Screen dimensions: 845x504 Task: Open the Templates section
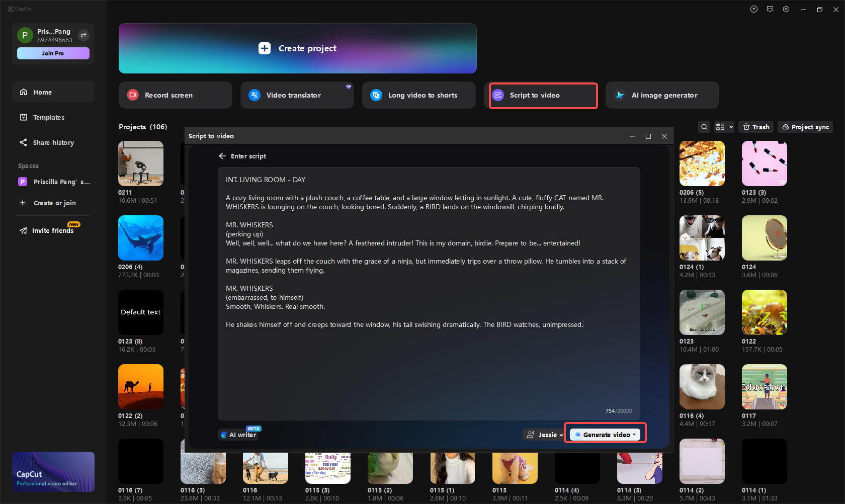point(53,117)
